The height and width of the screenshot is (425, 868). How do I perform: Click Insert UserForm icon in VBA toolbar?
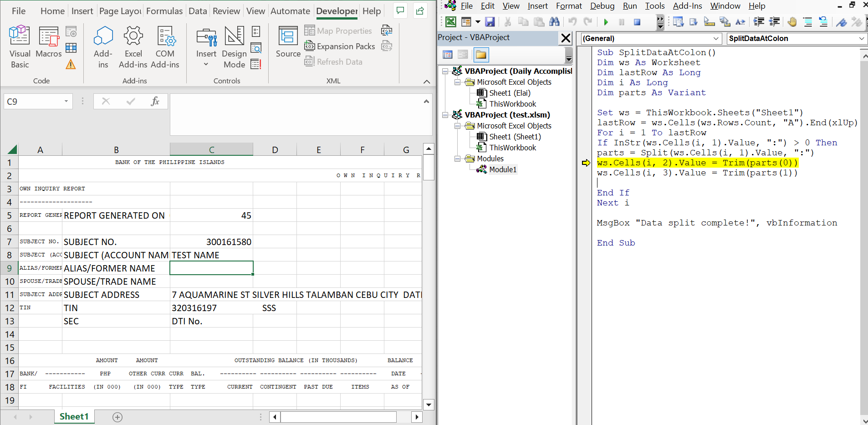click(x=466, y=21)
